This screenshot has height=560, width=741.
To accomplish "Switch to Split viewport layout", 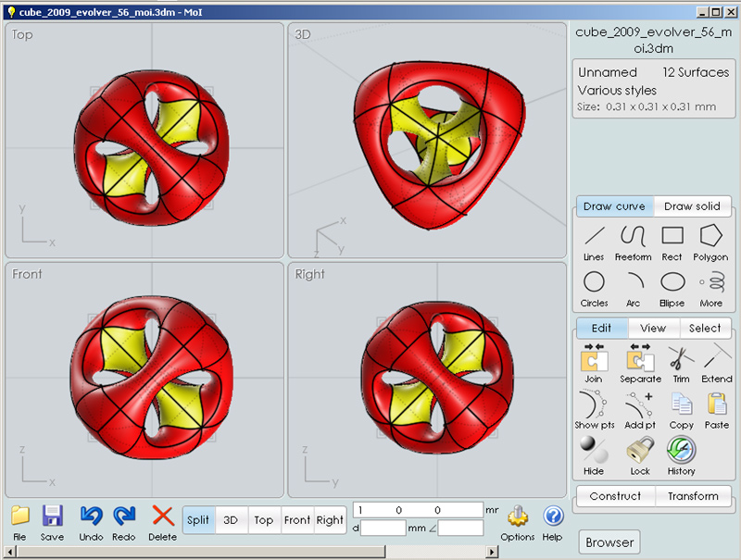I will (198, 520).
